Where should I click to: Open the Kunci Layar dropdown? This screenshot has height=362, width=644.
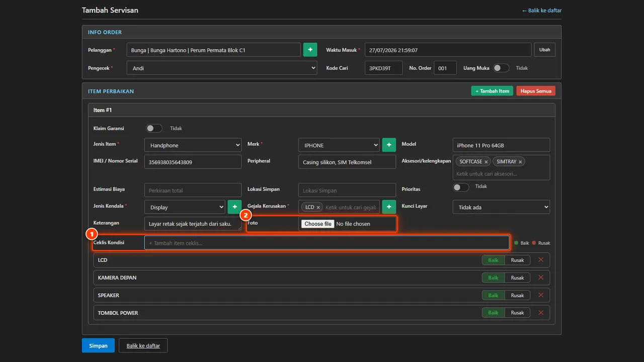point(501,207)
